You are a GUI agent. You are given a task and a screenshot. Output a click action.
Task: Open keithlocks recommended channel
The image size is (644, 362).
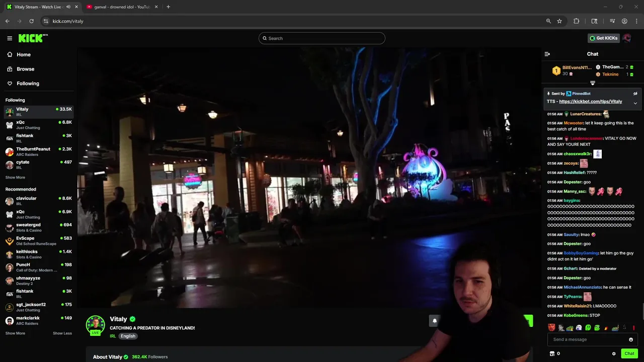click(x=39, y=254)
